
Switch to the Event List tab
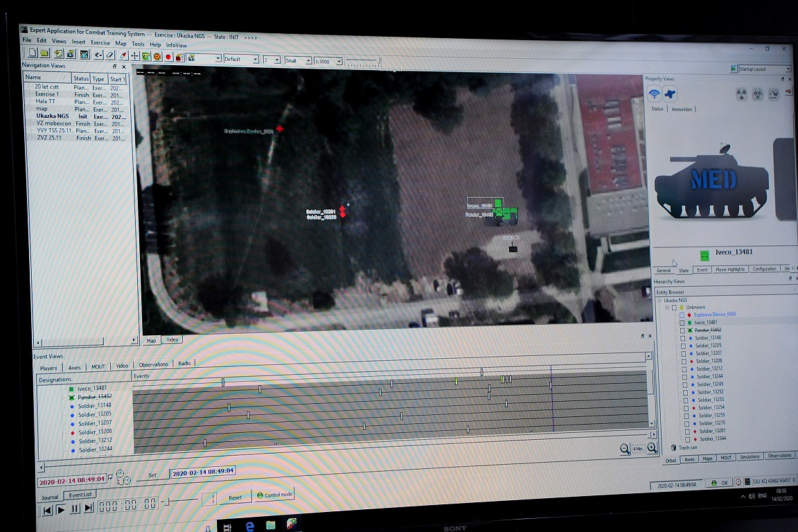point(80,495)
